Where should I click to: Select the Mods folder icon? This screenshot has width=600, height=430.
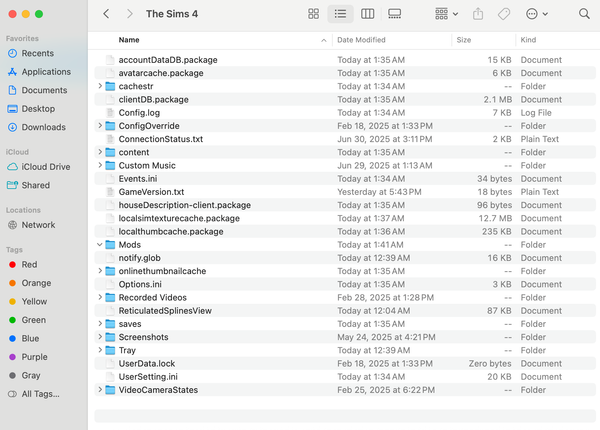[110, 244]
